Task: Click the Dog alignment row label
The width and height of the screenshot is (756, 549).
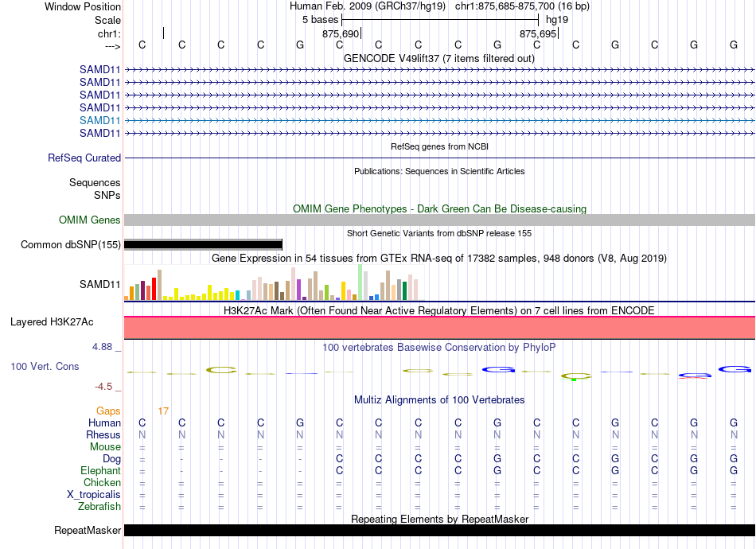Action: [111, 458]
